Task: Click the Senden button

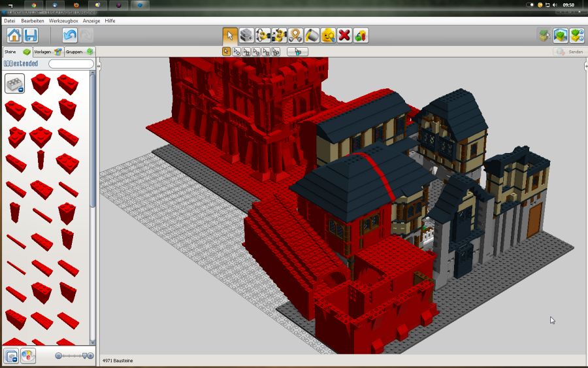Action: click(569, 52)
